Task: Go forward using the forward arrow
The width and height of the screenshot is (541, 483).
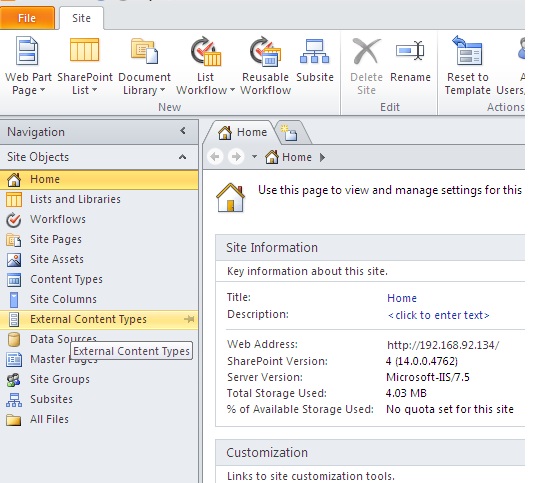Action: (236, 157)
